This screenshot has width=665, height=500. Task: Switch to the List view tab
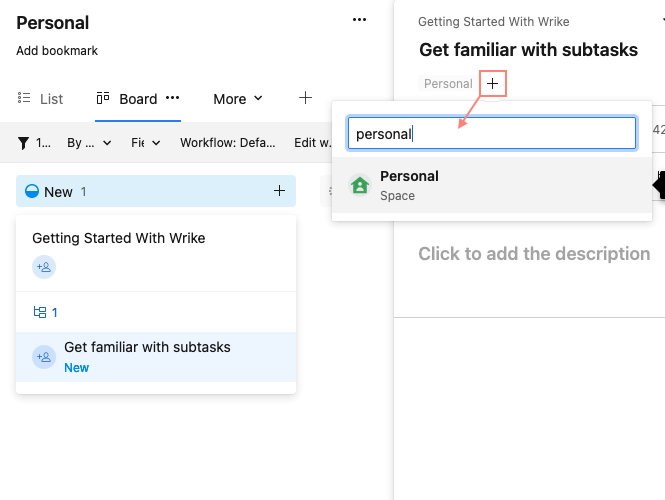point(41,99)
